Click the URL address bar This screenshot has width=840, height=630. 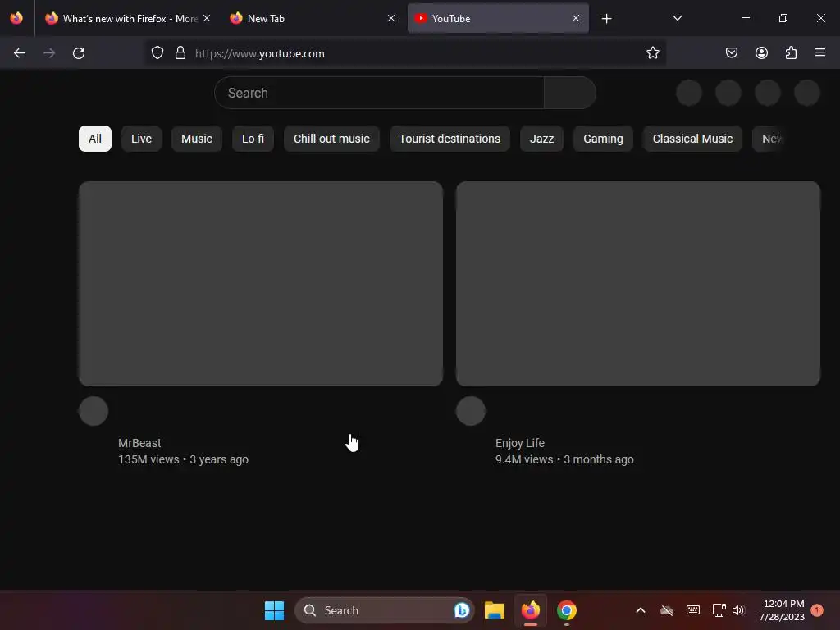[x=405, y=53]
